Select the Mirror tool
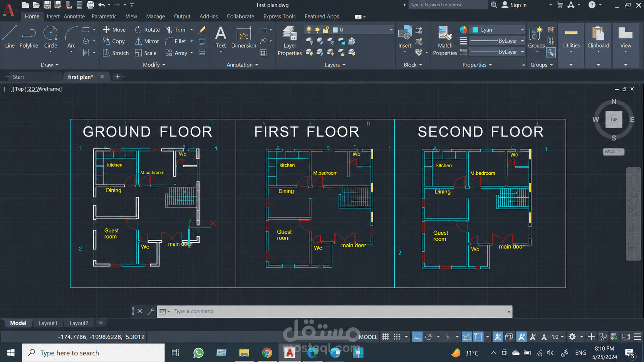The image size is (644, 362). pos(147,41)
